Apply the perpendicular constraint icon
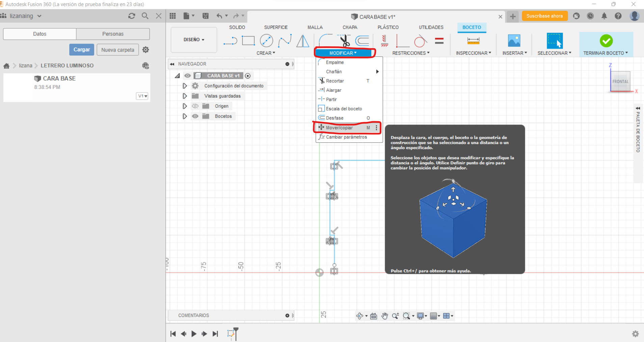Image resolution: width=644 pixels, height=342 pixels. click(x=402, y=41)
